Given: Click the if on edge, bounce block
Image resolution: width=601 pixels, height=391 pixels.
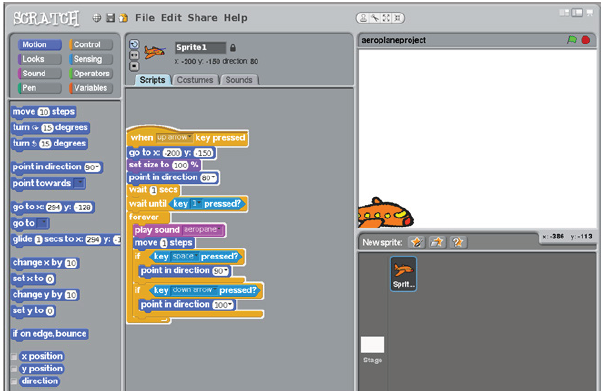Looking at the screenshot, I should click(x=50, y=334).
